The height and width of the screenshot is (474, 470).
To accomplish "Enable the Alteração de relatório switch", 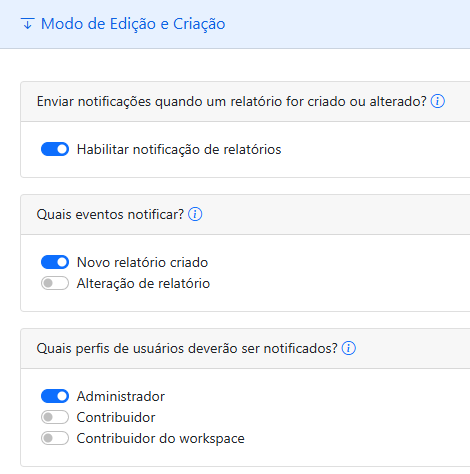I will tap(55, 283).
